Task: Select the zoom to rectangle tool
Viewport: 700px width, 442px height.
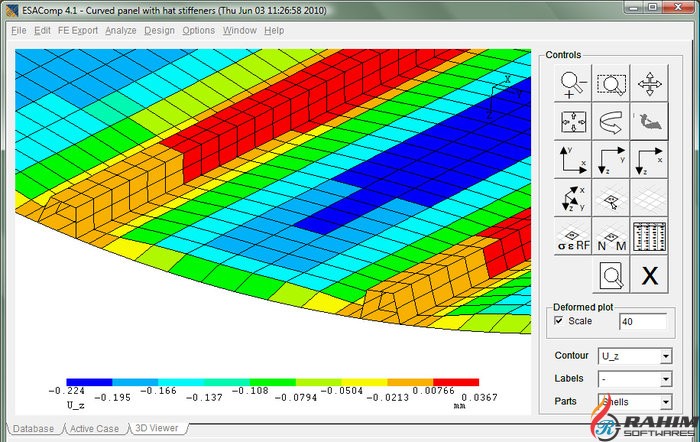Action: pos(611,83)
